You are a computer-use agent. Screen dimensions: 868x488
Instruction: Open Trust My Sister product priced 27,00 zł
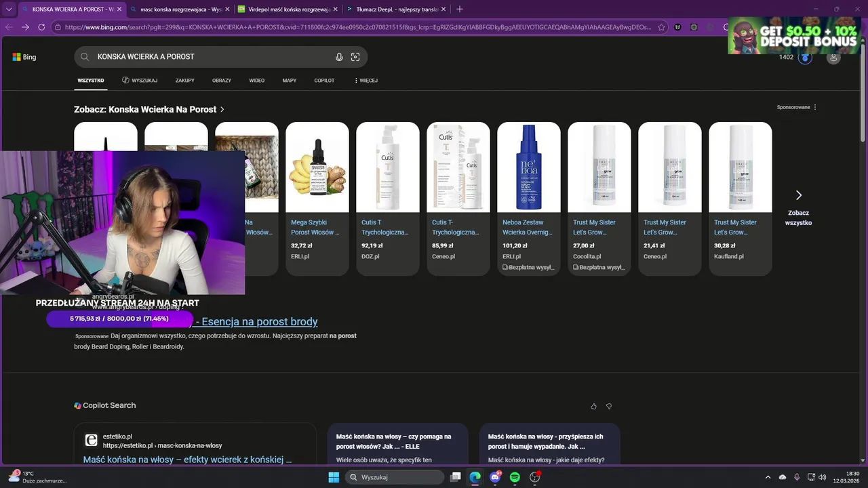tap(599, 199)
